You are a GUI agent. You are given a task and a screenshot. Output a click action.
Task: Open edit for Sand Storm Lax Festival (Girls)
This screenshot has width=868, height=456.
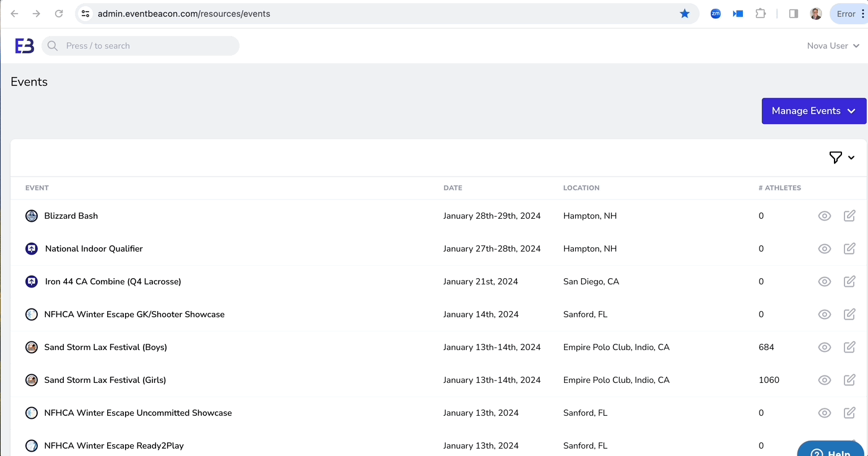849,380
